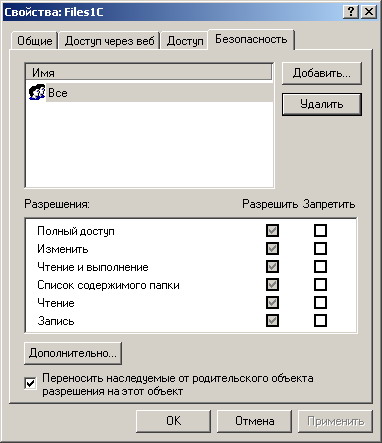Click the question mark help icon
Viewport: 382px width, 443px height.
tap(351, 12)
